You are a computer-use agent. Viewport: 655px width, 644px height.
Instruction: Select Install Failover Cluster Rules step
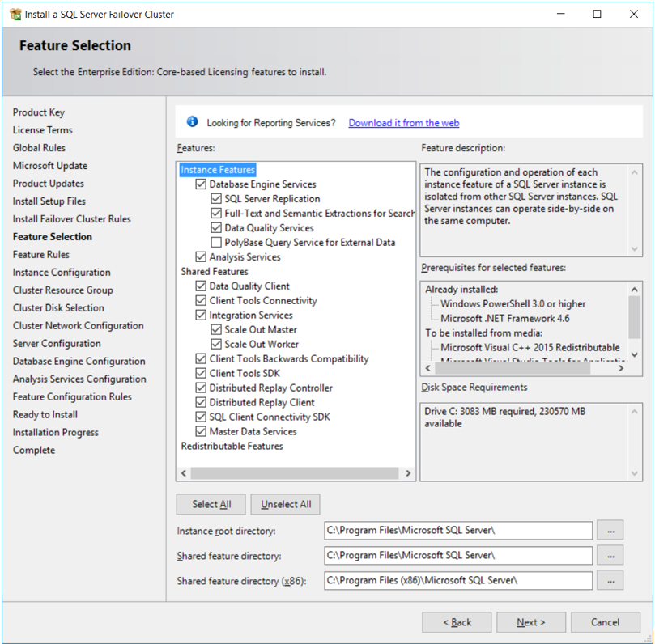[x=72, y=219]
